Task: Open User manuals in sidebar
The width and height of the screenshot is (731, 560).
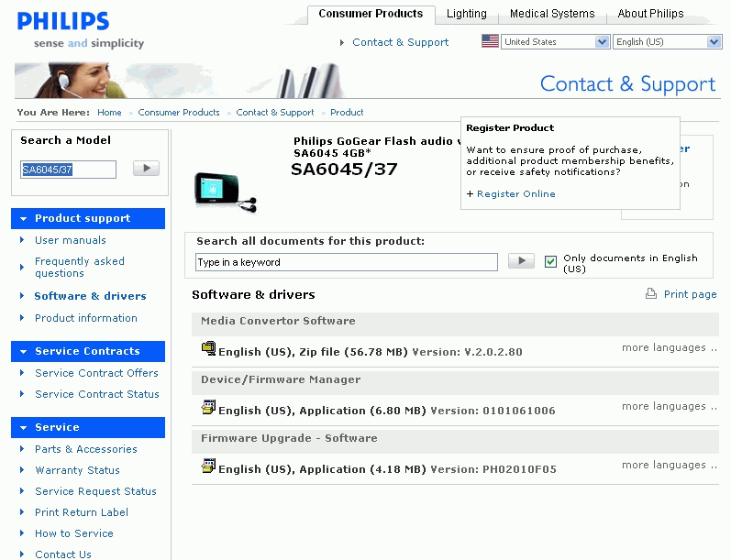Action: point(71,240)
